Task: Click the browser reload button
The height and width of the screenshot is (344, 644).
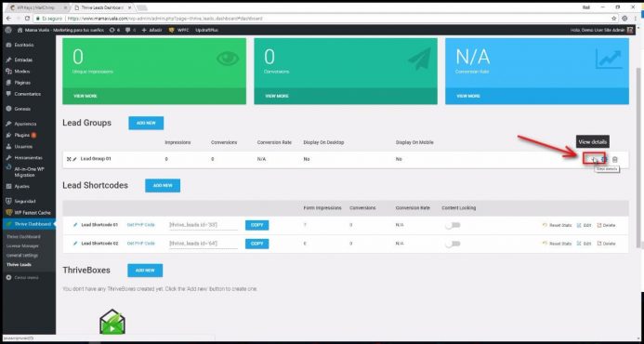Action: click(x=28, y=19)
